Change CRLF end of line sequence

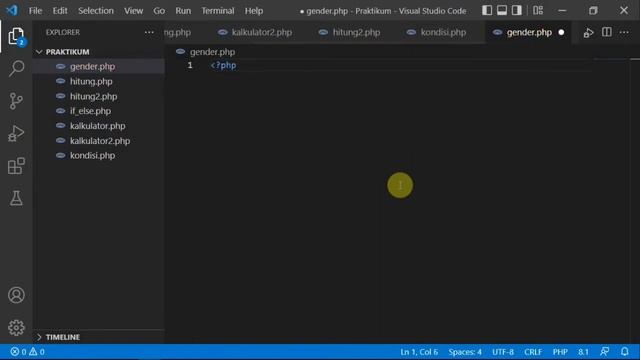533,351
